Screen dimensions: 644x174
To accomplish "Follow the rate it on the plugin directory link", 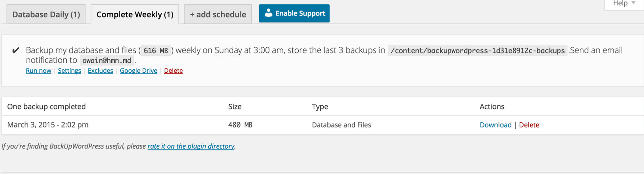I will coord(191,146).
